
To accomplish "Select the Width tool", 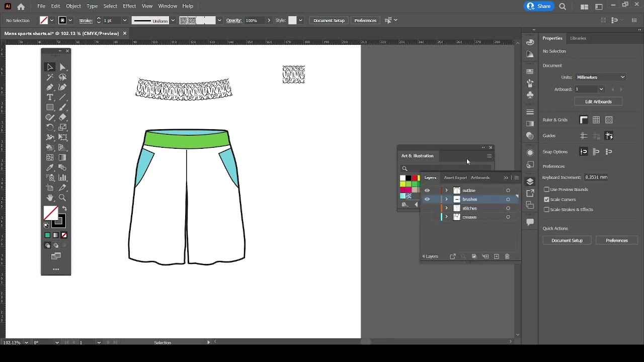I will [50, 138].
